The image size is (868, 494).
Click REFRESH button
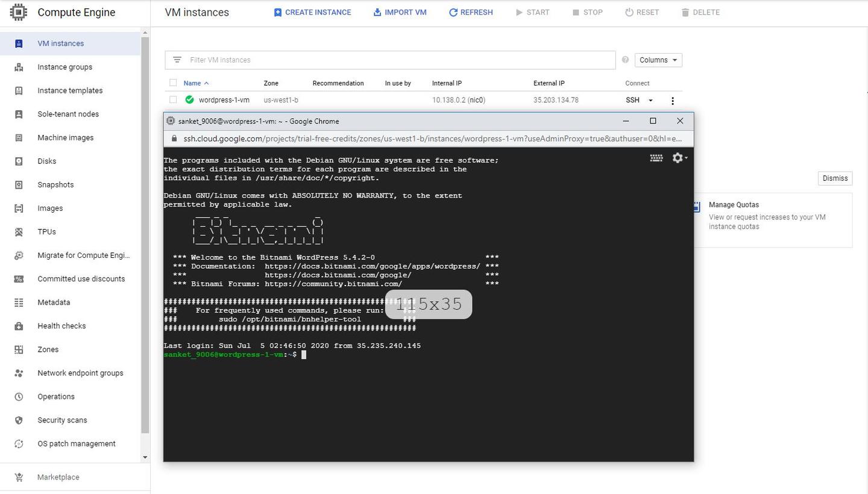471,12
